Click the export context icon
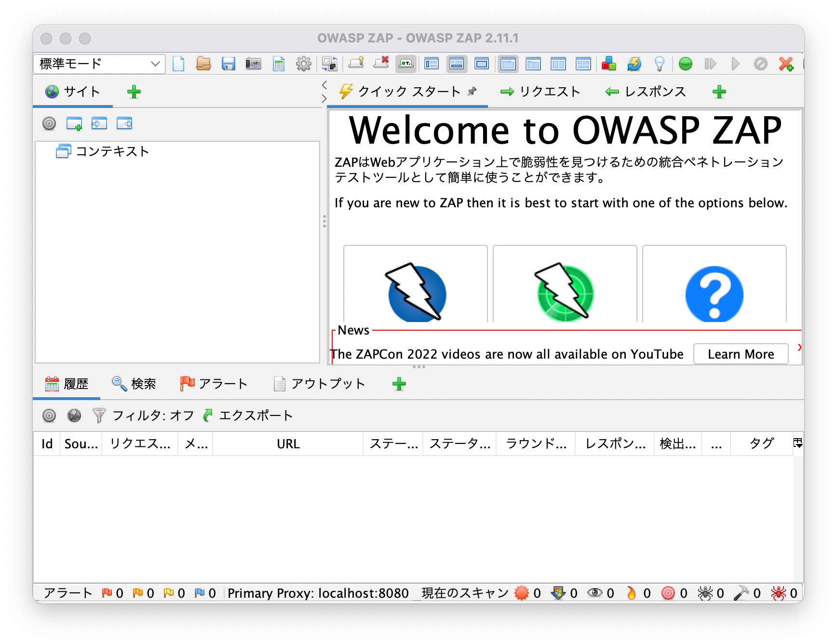Image resolution: width=837 pixels, height=644 pixels. click(124, 124)
